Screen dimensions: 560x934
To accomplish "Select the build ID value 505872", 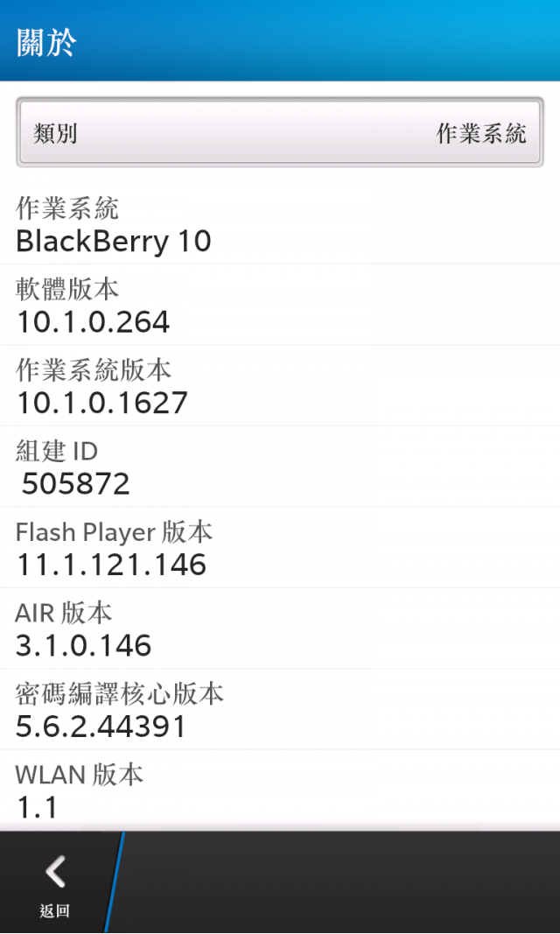I will pos(75,484).
